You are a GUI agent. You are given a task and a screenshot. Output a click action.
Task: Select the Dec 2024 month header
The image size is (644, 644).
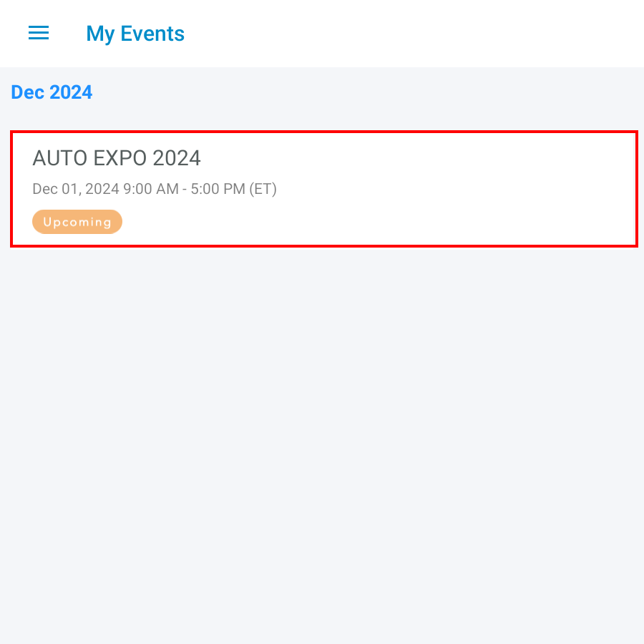pos(52,92)
